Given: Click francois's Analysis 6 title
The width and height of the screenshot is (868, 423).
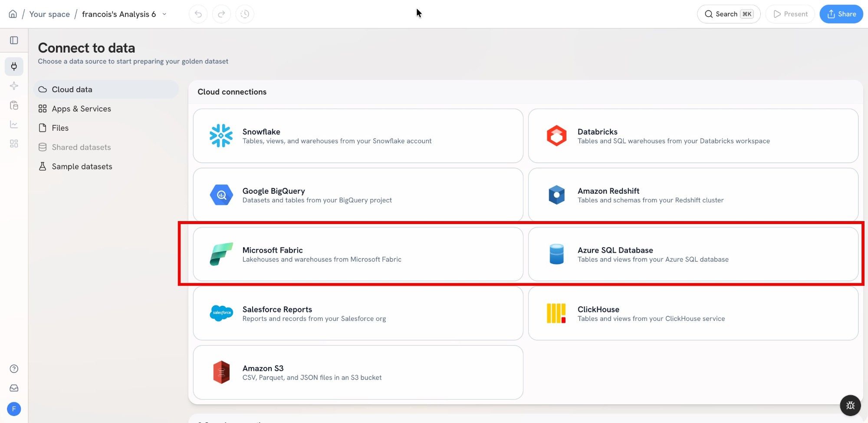Looking at the screenshot, I should [x=119, y=14].
